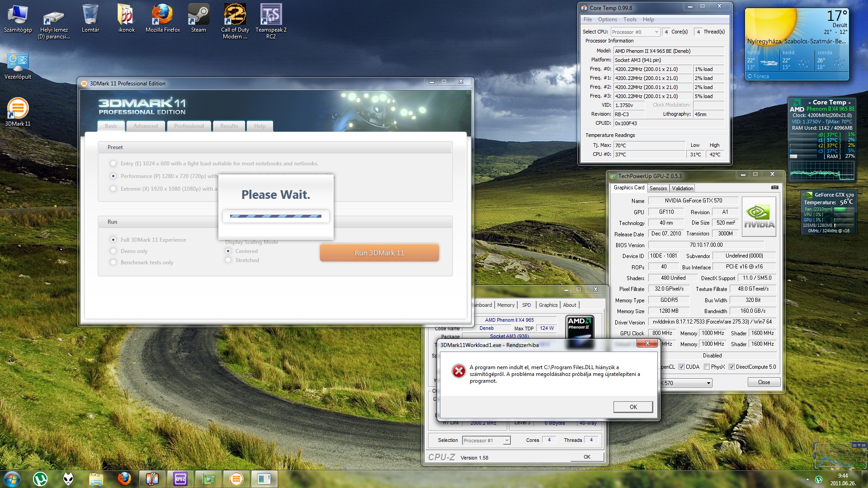Open the 3DMark Results tab
868x488 pixels.
coord(229,126)
